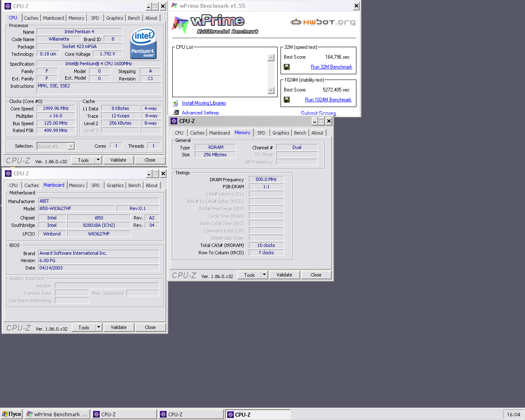
Task: Open Advanced Settings link in wPrime
Action: click(201, 113)
